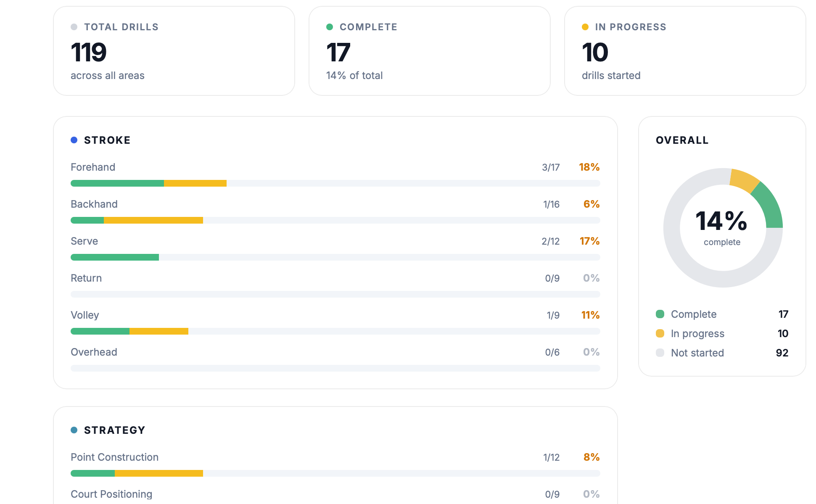The width and height of the screenshot is (816, 504).
Task: Select the Serve row label
Action: click(x=84, y=241)
